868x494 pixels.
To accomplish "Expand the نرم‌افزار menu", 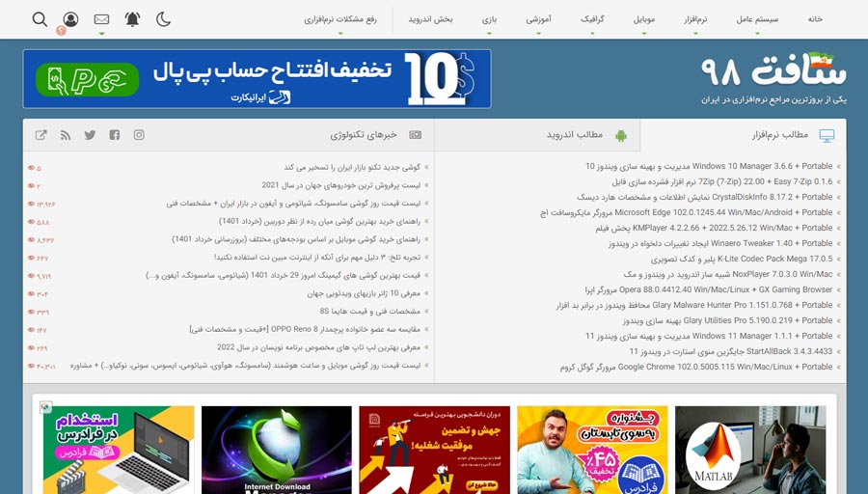I will click(695, 19).
